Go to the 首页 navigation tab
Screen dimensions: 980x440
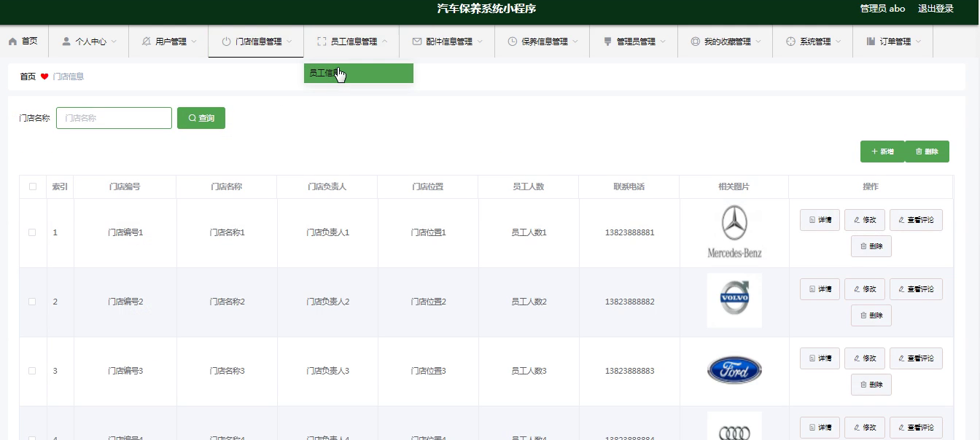click(23, 42)
